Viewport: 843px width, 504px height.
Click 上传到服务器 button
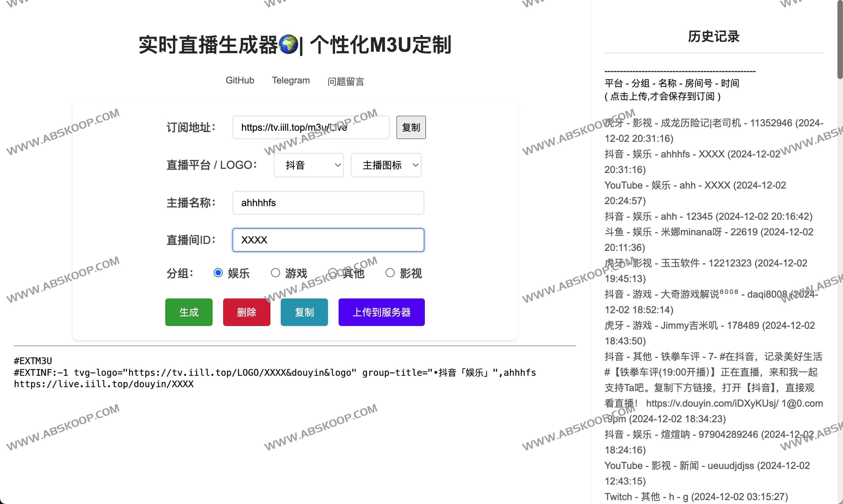(381, 312)
